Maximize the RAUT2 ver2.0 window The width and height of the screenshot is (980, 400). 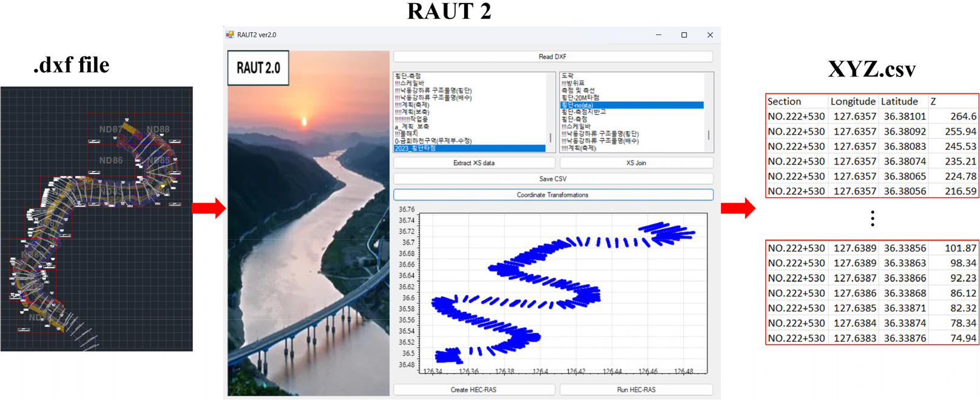pyautogui.click(x=684, y=35)
